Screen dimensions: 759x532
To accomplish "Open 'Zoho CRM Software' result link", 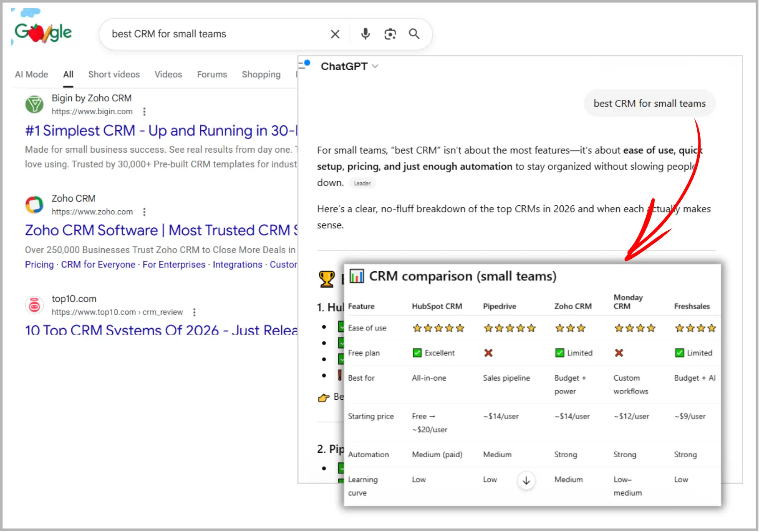I will (161, 230).
